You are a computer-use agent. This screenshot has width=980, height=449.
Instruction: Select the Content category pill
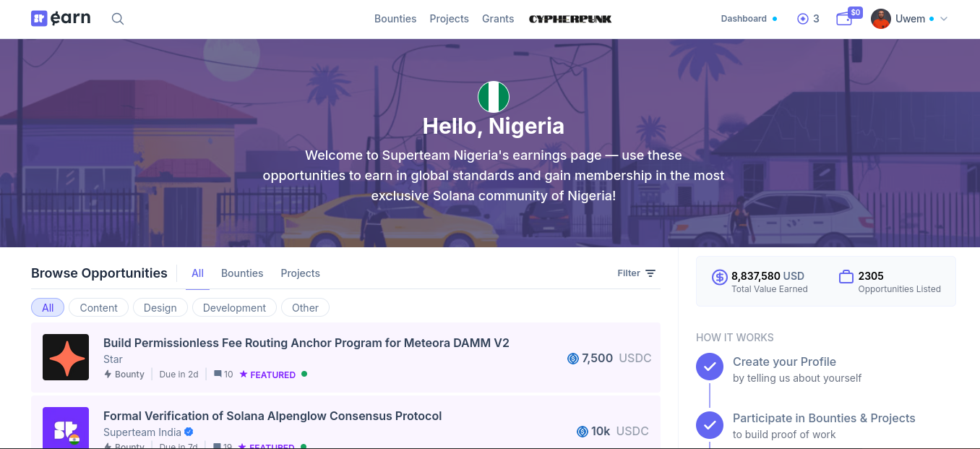click(98, 308)
